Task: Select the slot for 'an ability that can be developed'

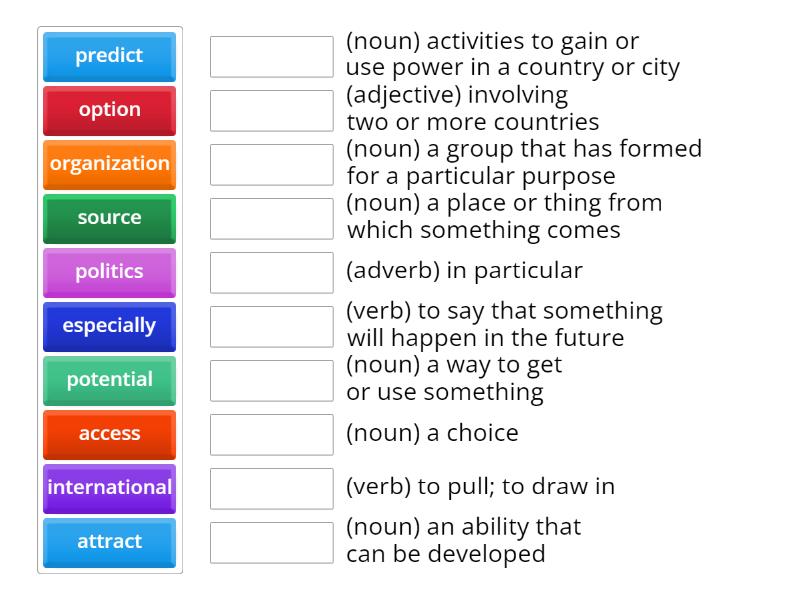Action: [x=271, y=543]
